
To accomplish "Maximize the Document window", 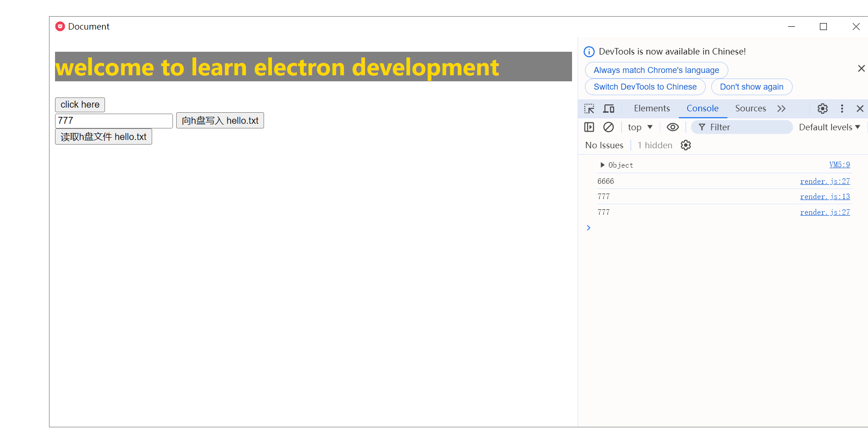I will coord(823,27).
